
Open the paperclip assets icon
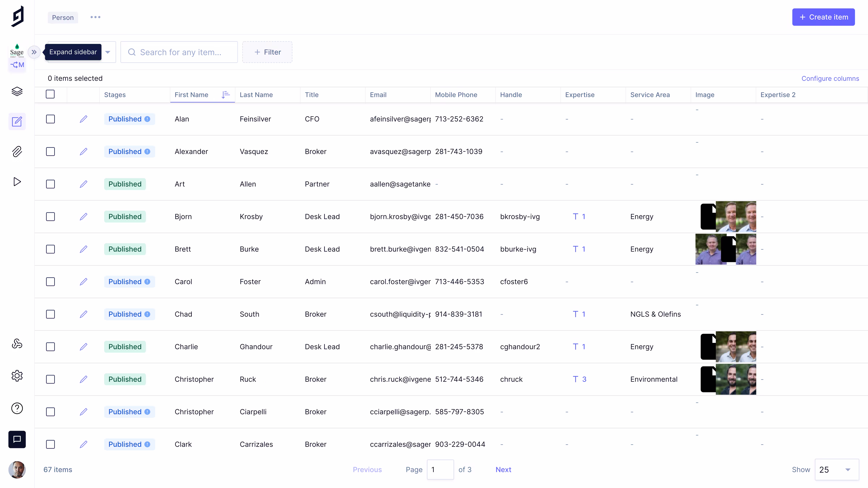tap(17, 152)
